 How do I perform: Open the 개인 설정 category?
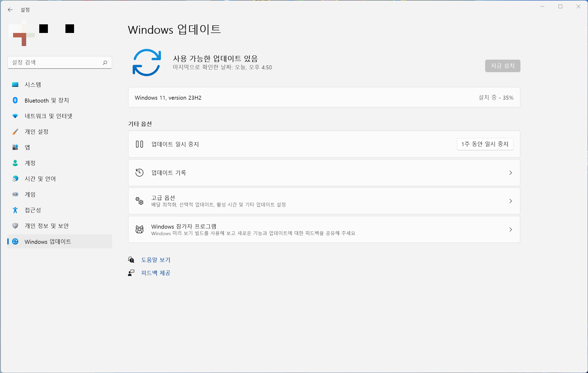(36, 132)
